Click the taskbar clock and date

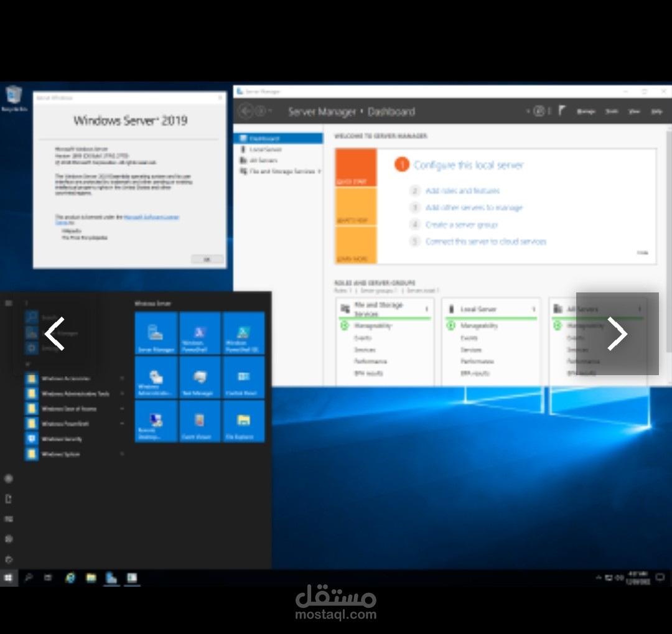click(x=638, y=578)
